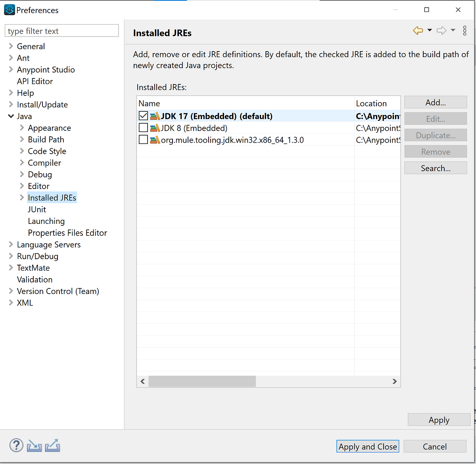The image size is (476, 464).
Task: Click the filter text input field
Action: point(61,31)
